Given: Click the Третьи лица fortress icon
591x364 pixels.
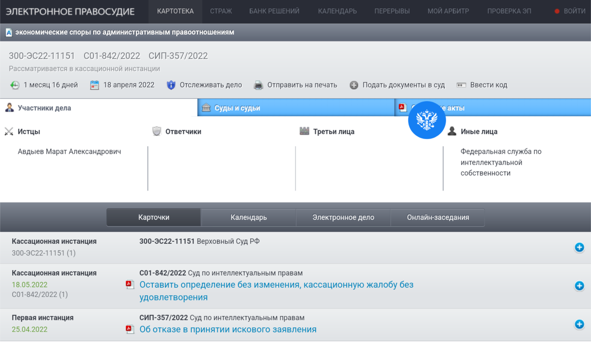Looking at the screenshot, I should pyautogui.click(x=304, y=132).
